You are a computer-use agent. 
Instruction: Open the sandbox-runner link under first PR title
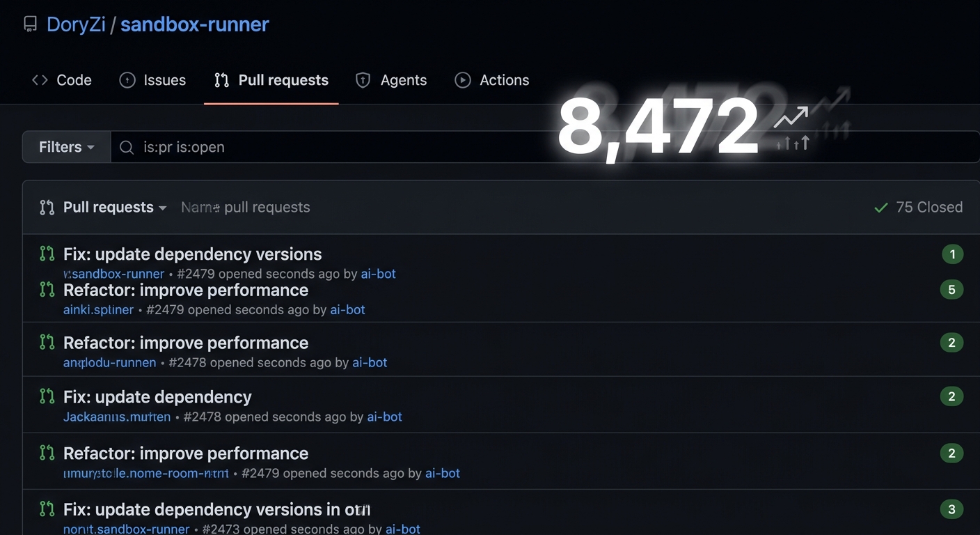coord(114,274)
